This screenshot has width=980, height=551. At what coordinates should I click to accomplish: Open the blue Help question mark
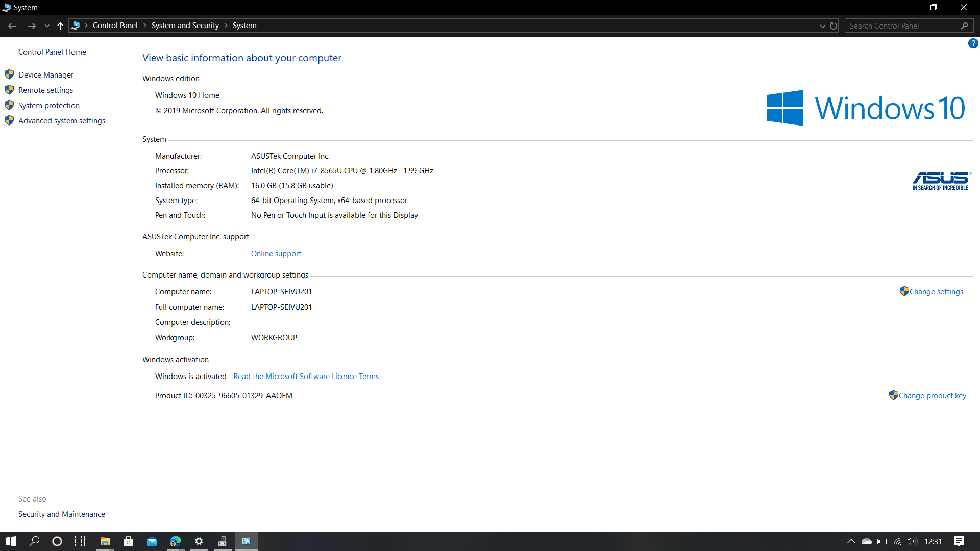[x=973, y=44]
